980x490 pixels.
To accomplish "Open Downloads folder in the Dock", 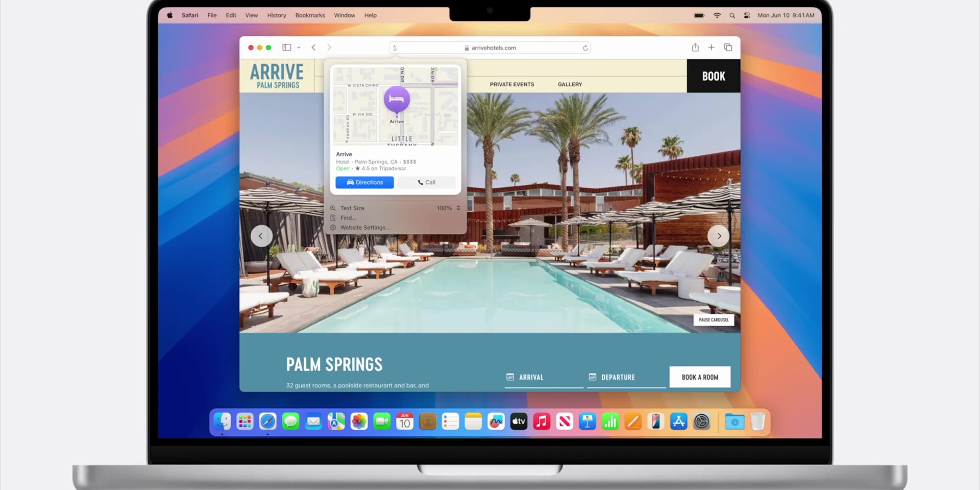I will click(735, 422).
